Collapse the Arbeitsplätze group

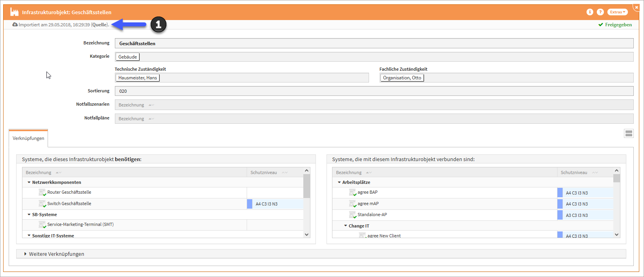(x=339, y=182)
